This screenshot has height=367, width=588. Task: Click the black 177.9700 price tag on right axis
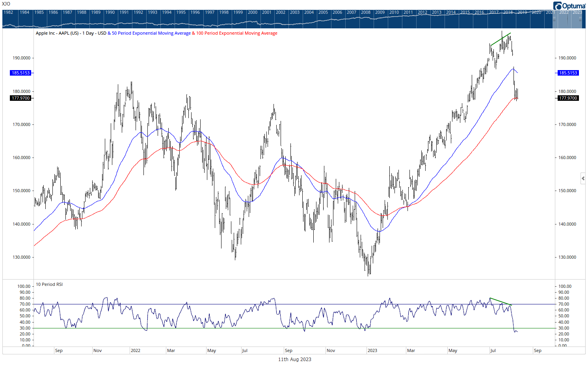coord(568,98)
